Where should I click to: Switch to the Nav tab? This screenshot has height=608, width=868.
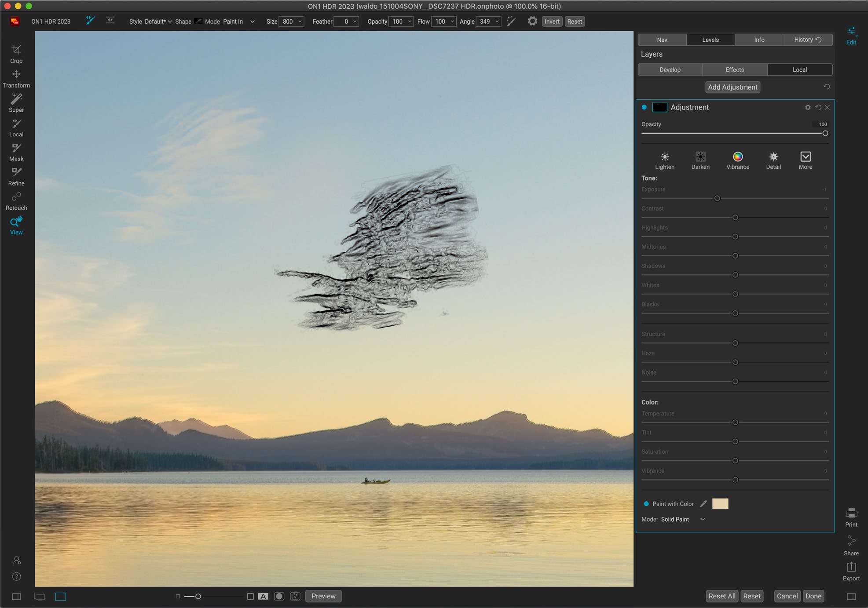pos(662,40)
